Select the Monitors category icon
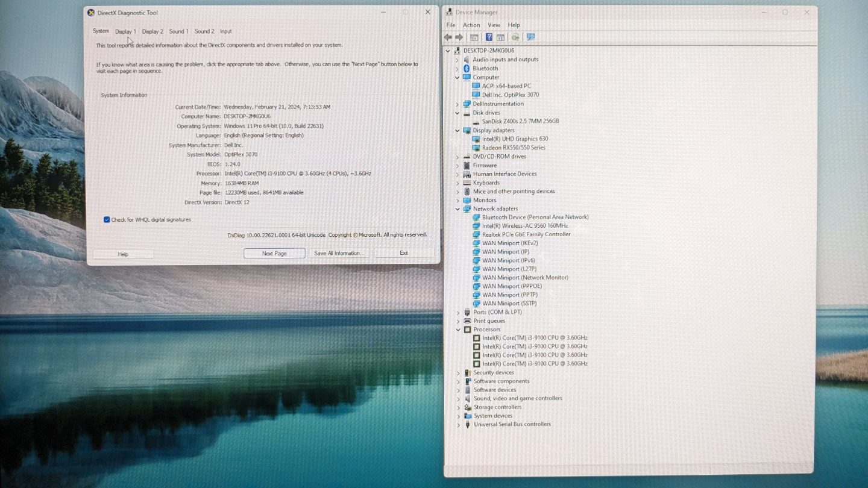The image size is (868, 488). pos(467,200)
